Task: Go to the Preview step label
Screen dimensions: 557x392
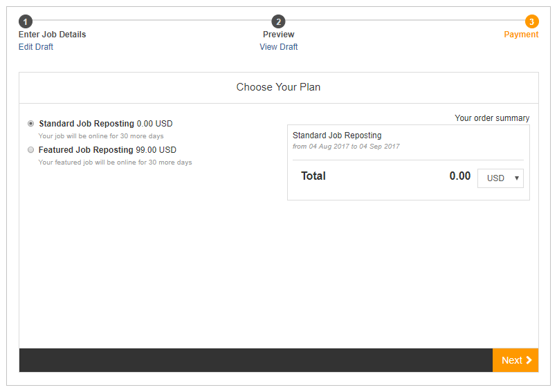Action: click(278, 35)
